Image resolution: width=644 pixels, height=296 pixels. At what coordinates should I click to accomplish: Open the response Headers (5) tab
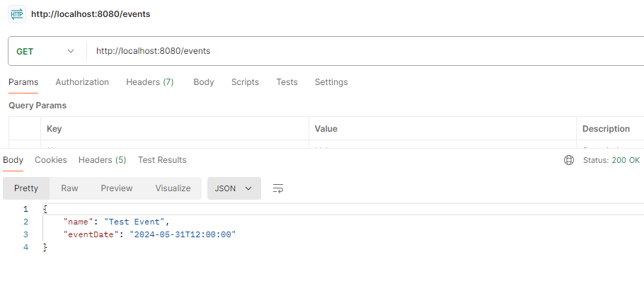[103, 160]
